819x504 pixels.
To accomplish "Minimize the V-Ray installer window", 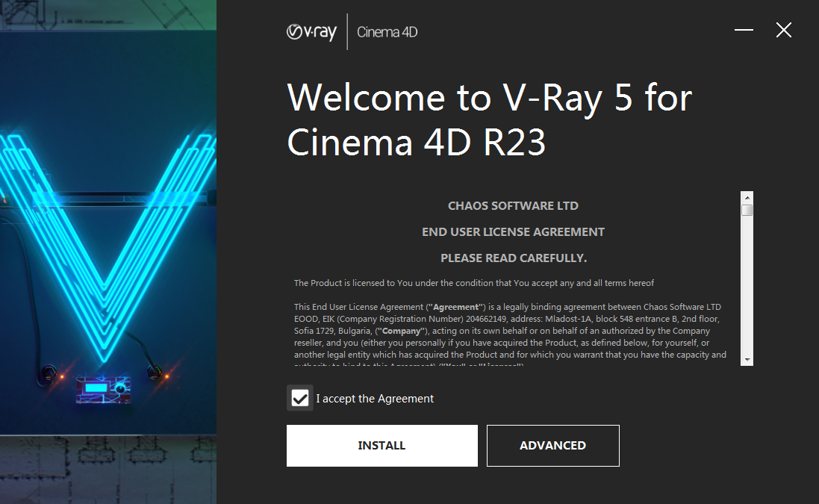I will point(744,30).
